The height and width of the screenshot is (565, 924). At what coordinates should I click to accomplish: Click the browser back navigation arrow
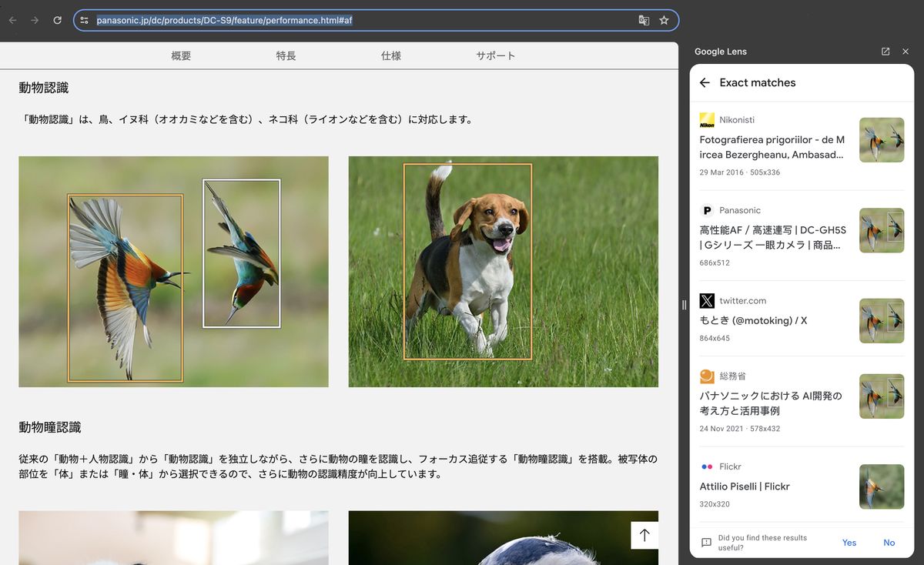pyautogui.click(x=12, y=20)
